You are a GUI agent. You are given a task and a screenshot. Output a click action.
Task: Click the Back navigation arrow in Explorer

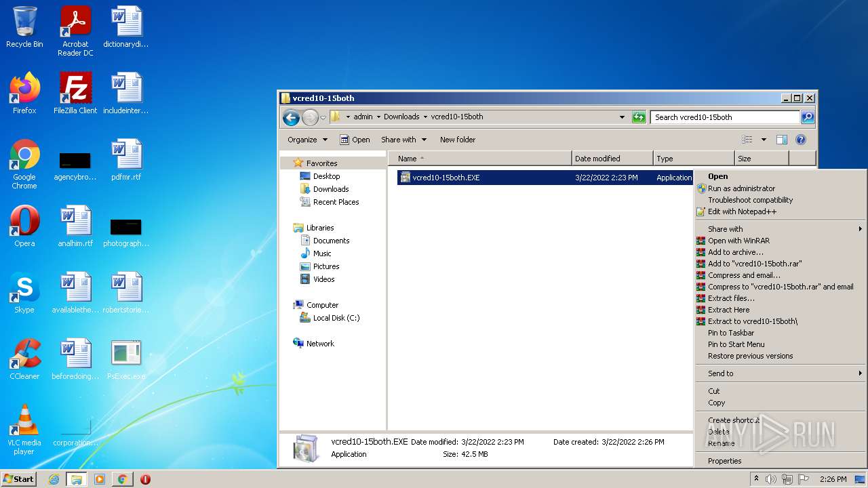click(291, 117)
